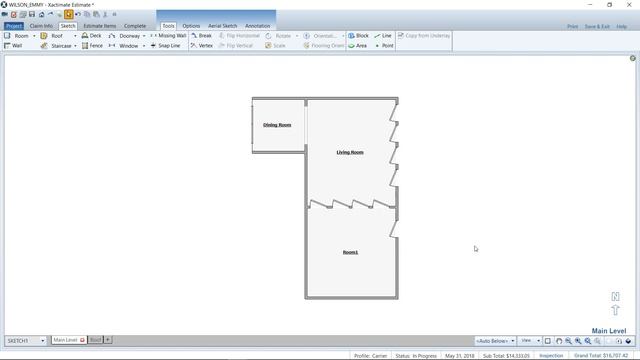Expand the Staircase dropdown arrow

pyautogui.click(x=75, y=46)
